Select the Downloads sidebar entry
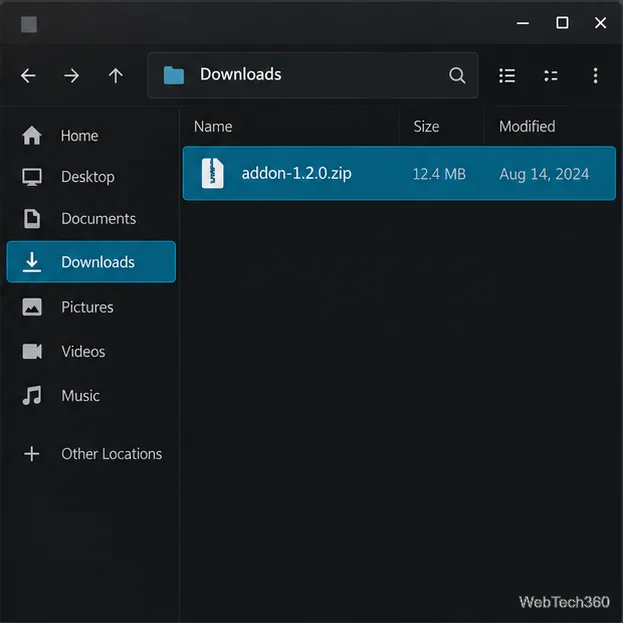This screenshot has width=623, height=623. pyautogui.click(x=91, y=262)
